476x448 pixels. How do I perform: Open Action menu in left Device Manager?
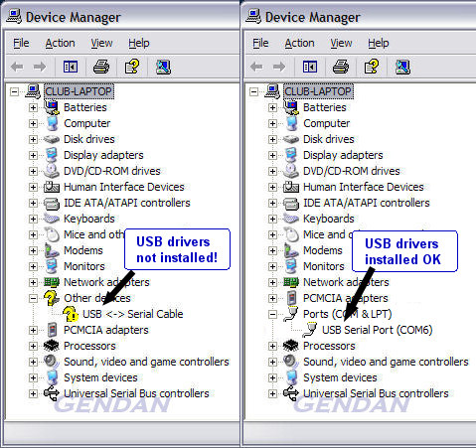(x=61, y=43)
